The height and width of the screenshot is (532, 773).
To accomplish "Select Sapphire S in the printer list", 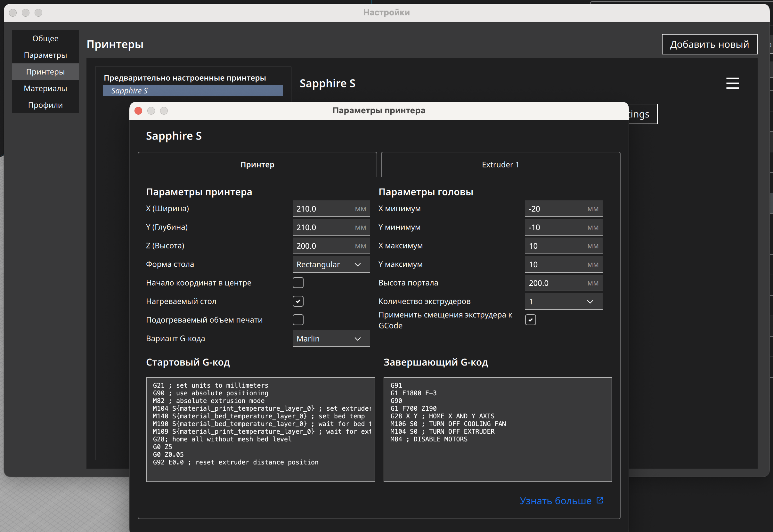I will point(193,91).
